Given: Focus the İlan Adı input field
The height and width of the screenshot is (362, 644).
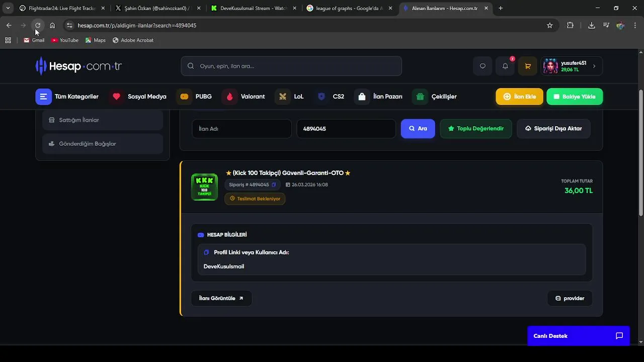Looking at the screenshot, I should coord(242,129).
